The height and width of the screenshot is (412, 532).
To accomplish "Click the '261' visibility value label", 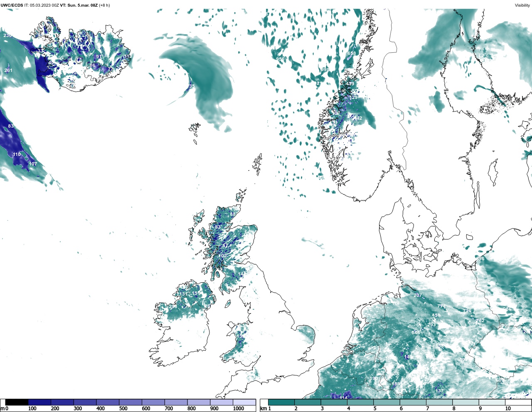I will click(8, 70).
